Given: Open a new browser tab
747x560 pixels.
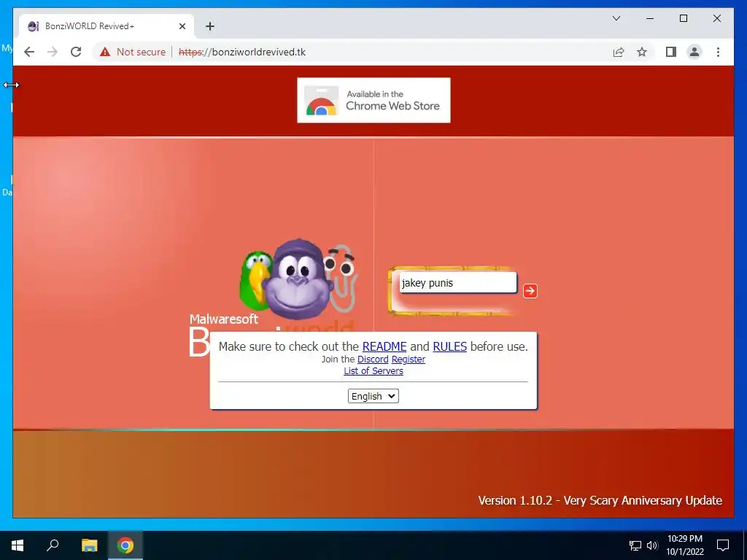Looking at the screenshot, I should click(x=210, y=26).
